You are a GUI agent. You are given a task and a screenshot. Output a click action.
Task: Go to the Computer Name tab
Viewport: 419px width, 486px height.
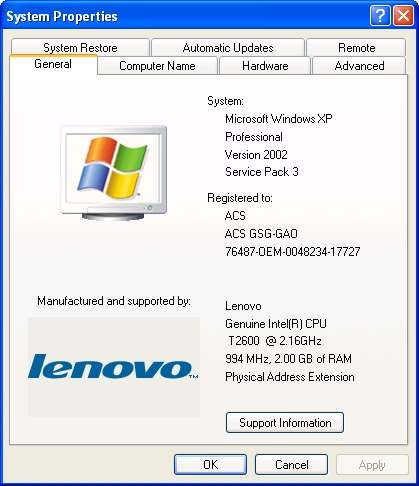157,66
